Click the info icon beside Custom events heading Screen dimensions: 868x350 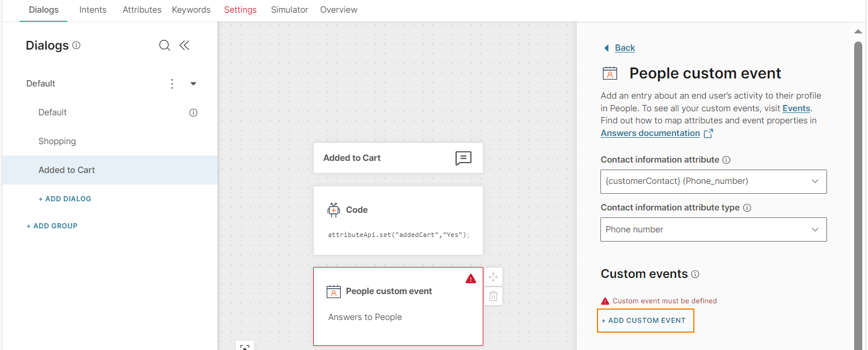tap(695, 274)
